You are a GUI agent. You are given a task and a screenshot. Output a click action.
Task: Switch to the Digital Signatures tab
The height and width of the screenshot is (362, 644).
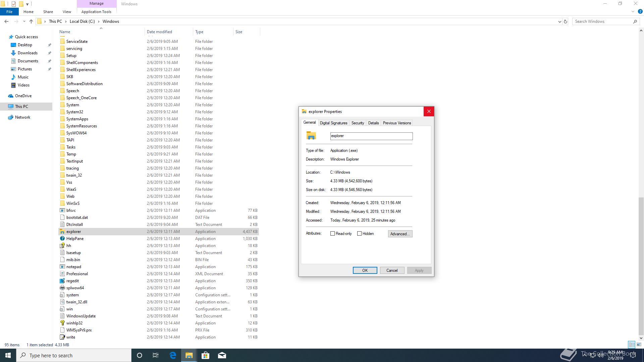pos(333,123)
